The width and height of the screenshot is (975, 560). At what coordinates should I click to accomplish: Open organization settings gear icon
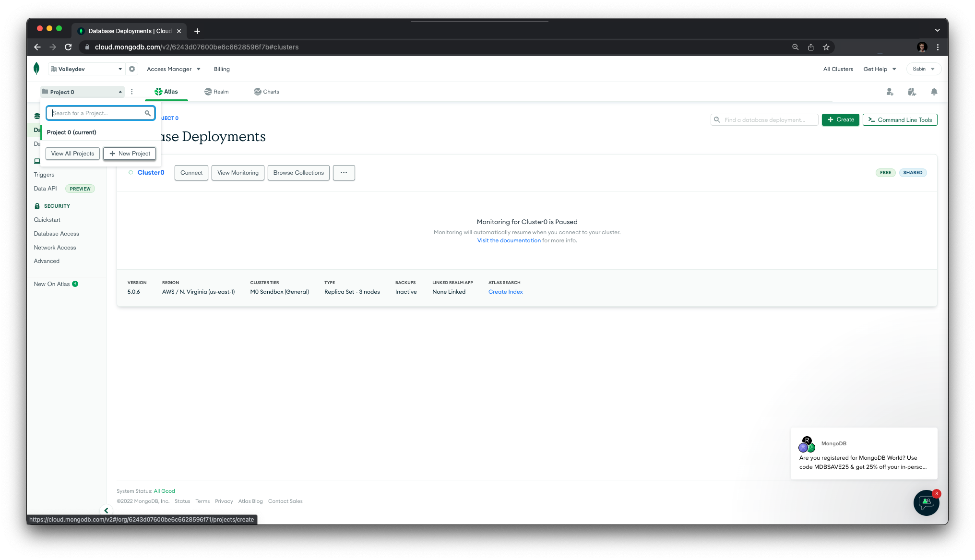click(x=132, y=69)
